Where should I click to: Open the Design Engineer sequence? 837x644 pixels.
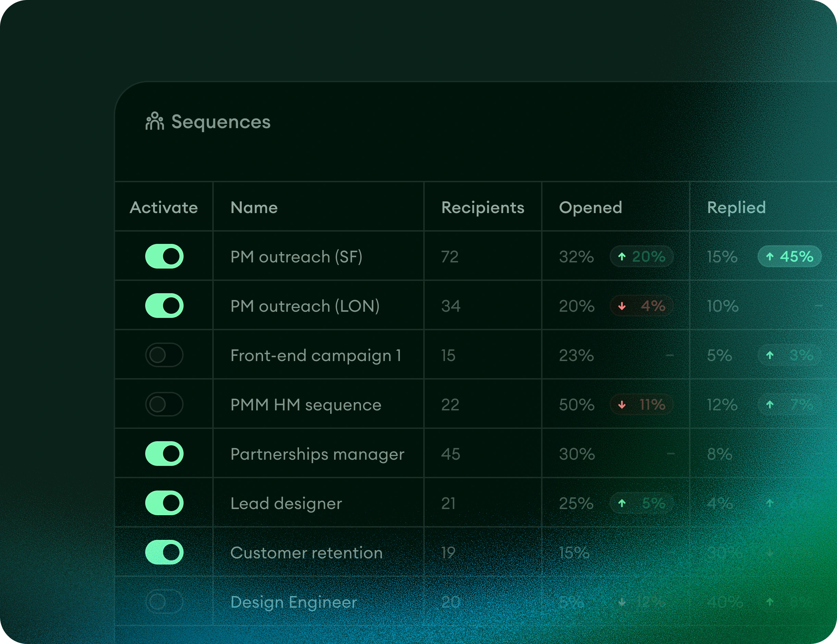click(293, 602)
